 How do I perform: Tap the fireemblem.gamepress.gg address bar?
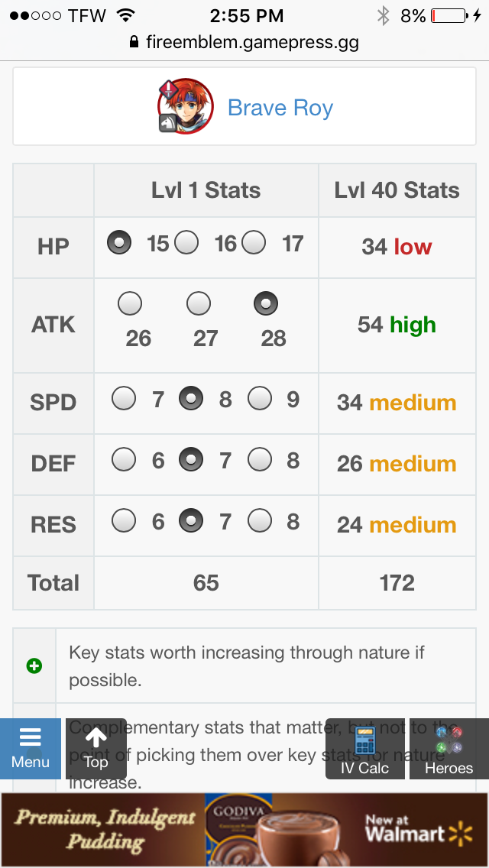click(x=244, y=42)
